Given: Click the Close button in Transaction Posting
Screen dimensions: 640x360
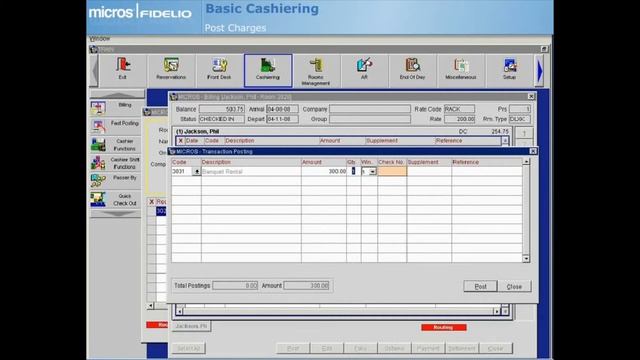Looking at the screenshot, I should click(x=514, y=287).
